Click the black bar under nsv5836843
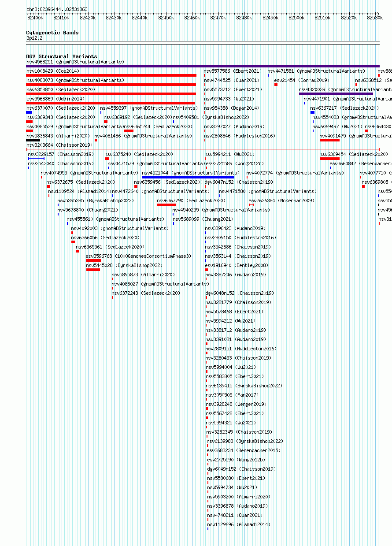Screen dimensions: 392x546 pos(33,140)
